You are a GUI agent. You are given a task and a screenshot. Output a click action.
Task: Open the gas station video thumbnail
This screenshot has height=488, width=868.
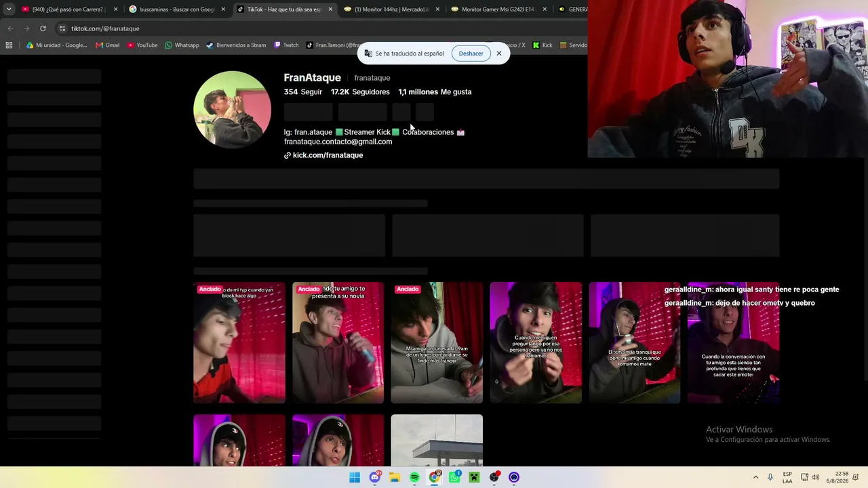point(437,441)
